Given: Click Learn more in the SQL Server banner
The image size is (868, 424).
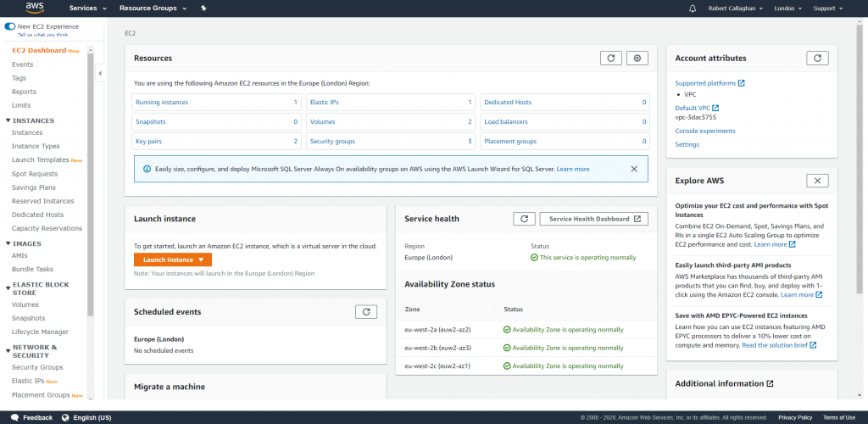Looking at the screenshot, I should pos(573,169).
